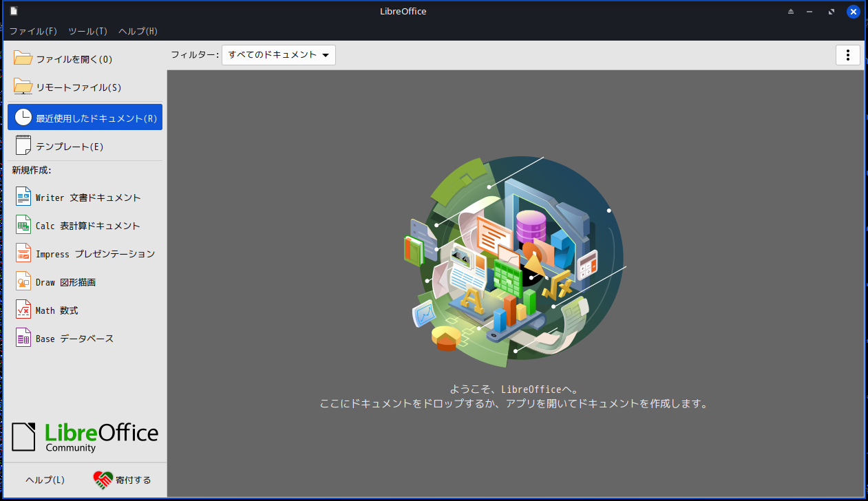Image resolution: width=868 pixels, height=501 pixels.
Task: Click the Draw drawing icon
Action: point(23,281)
